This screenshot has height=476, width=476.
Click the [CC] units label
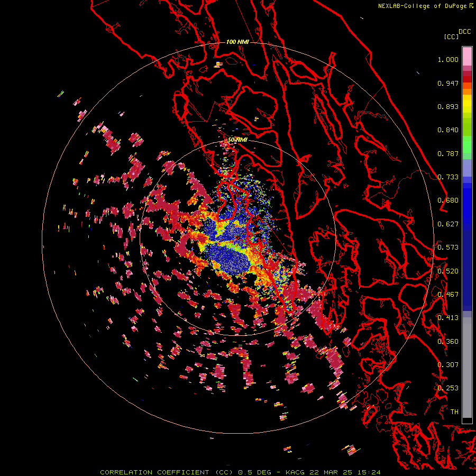pos(451,36)
